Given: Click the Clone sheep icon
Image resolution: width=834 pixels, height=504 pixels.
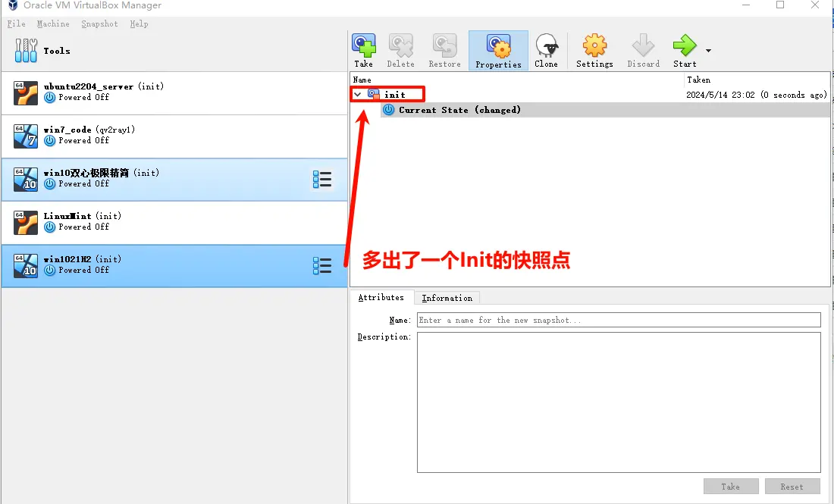Looking at the screenshot, I should click(x=546, y=45).
